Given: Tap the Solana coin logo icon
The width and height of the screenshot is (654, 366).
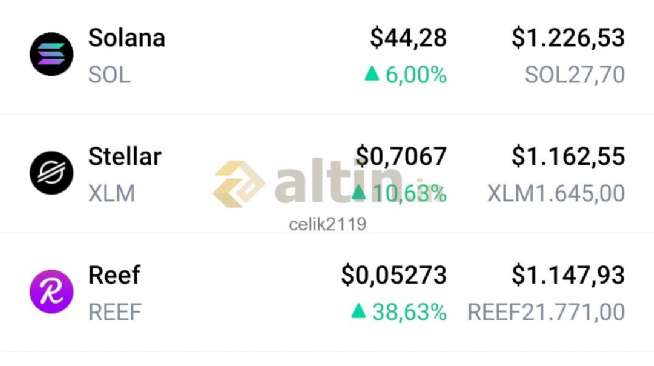Looking at the screenshot, I should pyautogui.click(x=52, y=54).
